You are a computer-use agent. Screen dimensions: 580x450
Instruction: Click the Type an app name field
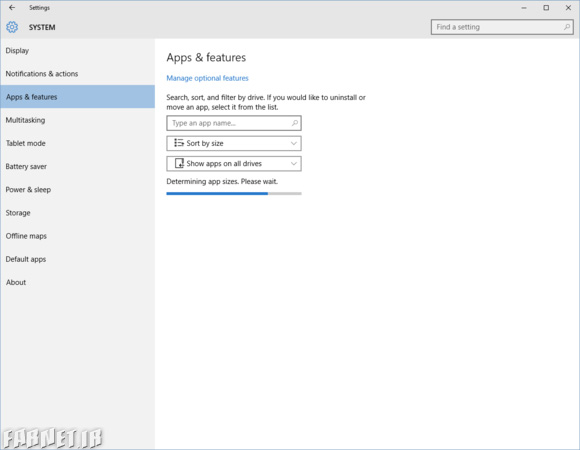click(234, 123)
